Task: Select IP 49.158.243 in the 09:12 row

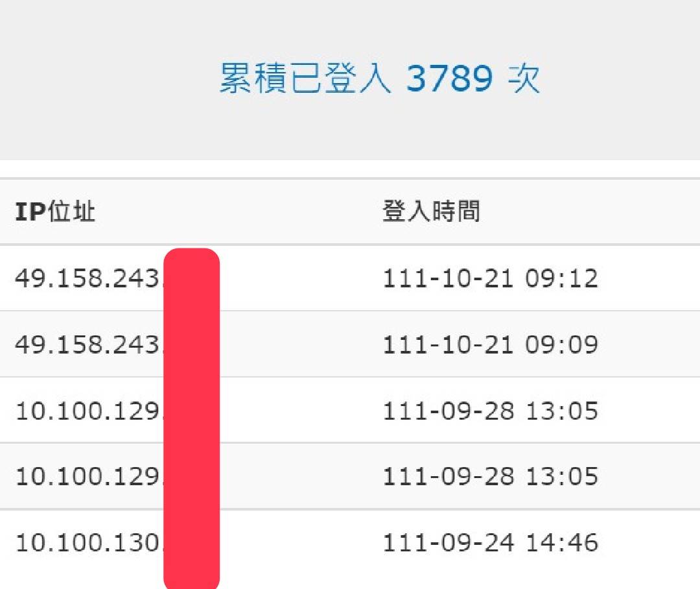Action: (x=87, y=279)
